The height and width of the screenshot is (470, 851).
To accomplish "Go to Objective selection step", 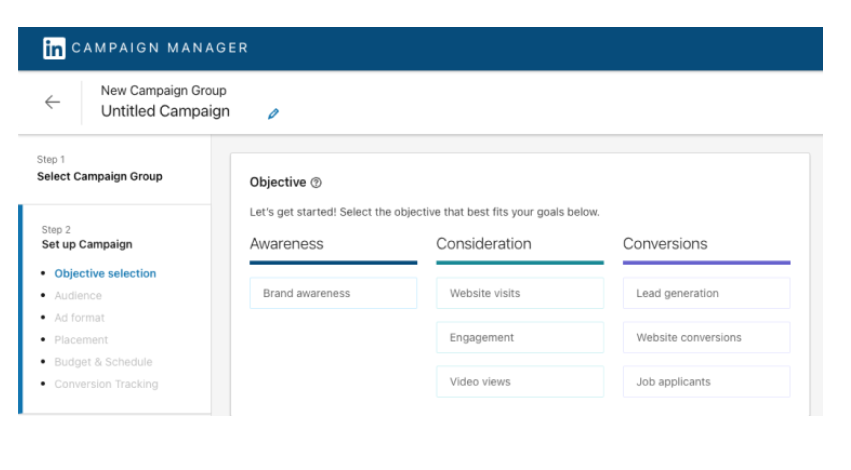I will (x=105, y=274).
